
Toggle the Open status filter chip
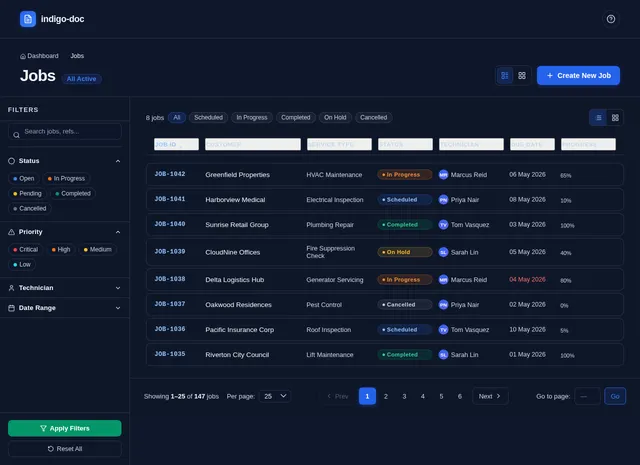24,178
